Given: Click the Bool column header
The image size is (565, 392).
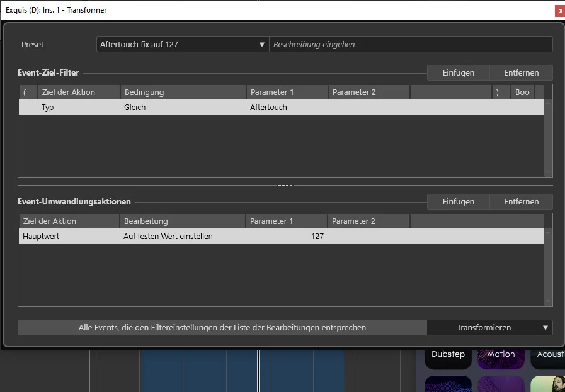Looking at the screenshot, I should click(523, 92).
